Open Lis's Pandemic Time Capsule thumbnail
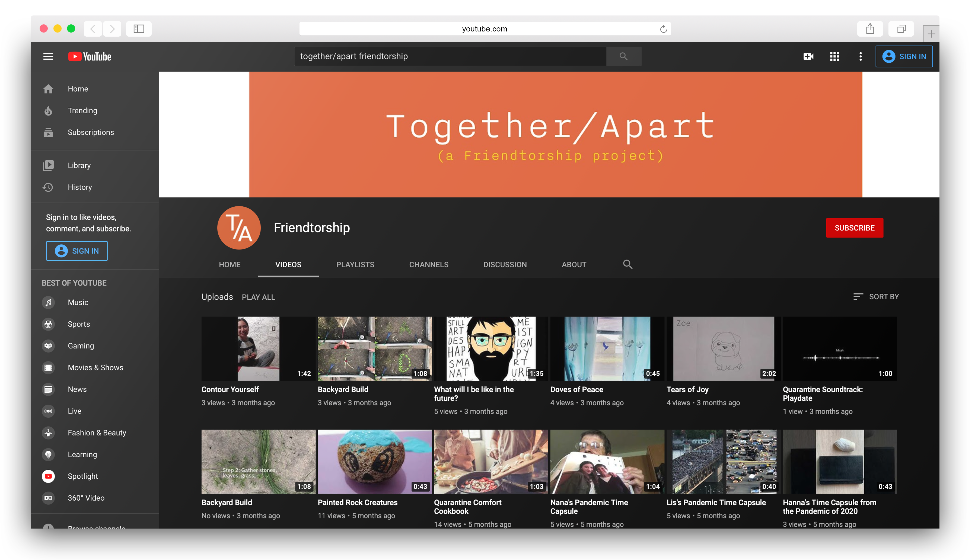 (723, 462)
